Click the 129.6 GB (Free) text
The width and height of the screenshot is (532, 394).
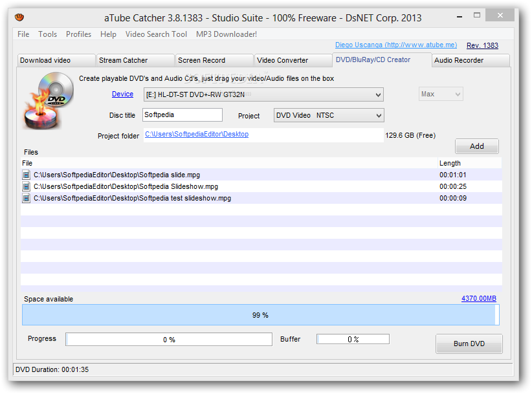pyautogui.click(x=410, y=135)
